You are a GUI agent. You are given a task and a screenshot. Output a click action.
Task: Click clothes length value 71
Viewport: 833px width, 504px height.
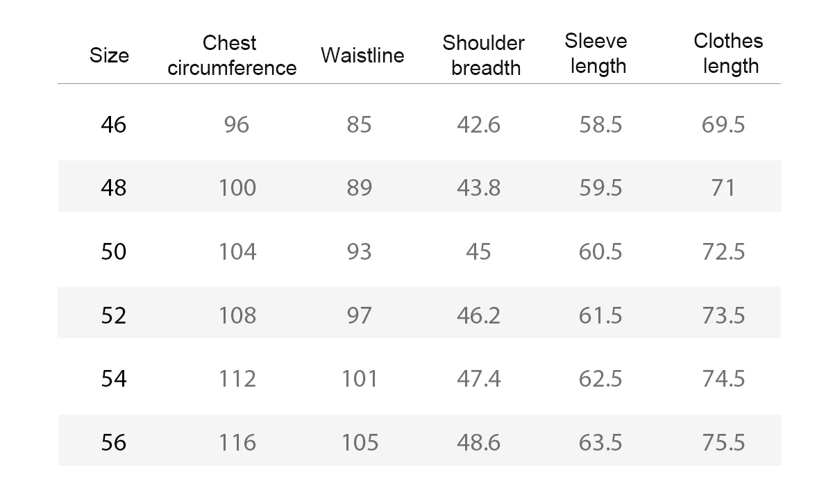click(723, 187)
